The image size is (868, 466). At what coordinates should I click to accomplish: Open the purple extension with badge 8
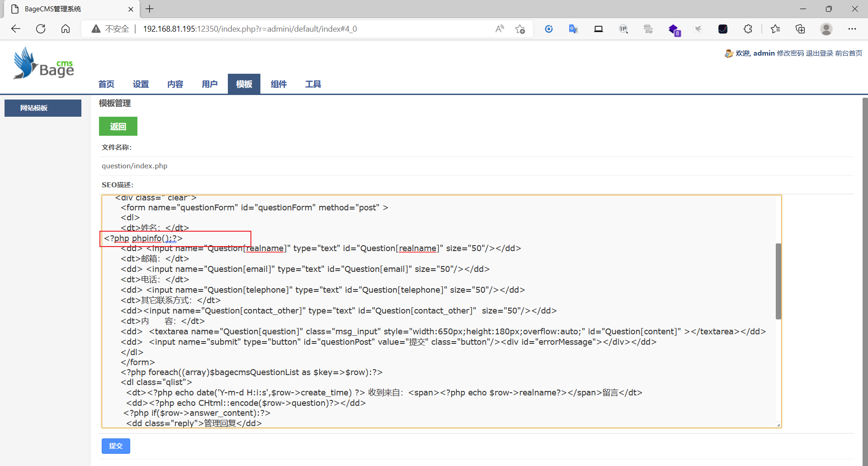pyautogui.click(x=674, y=30)
